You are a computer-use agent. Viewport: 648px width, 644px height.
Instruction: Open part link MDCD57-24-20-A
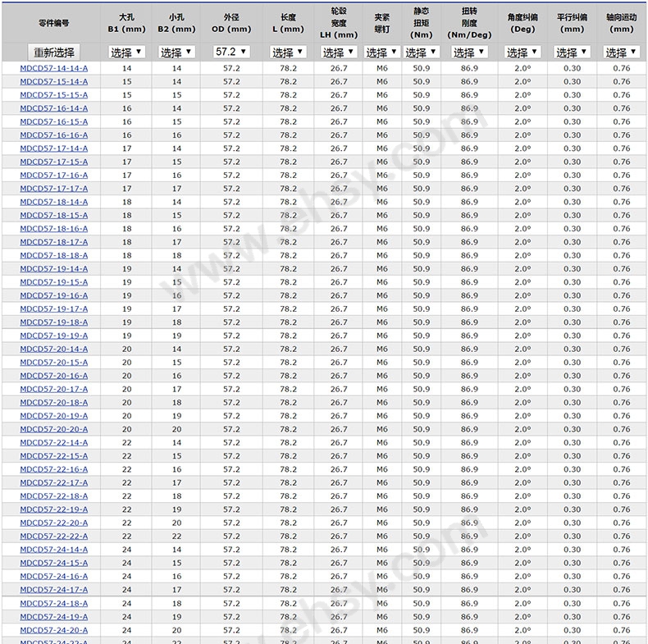coord(53,630)
